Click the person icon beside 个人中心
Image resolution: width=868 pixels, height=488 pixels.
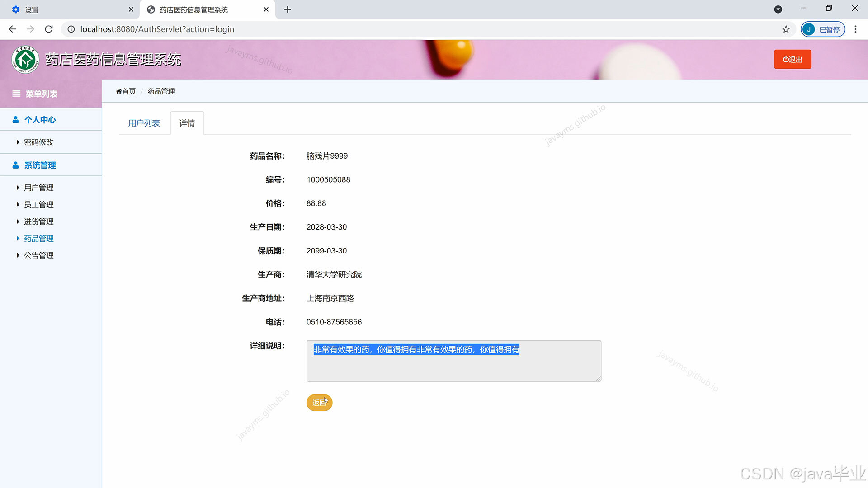(16, 120)
